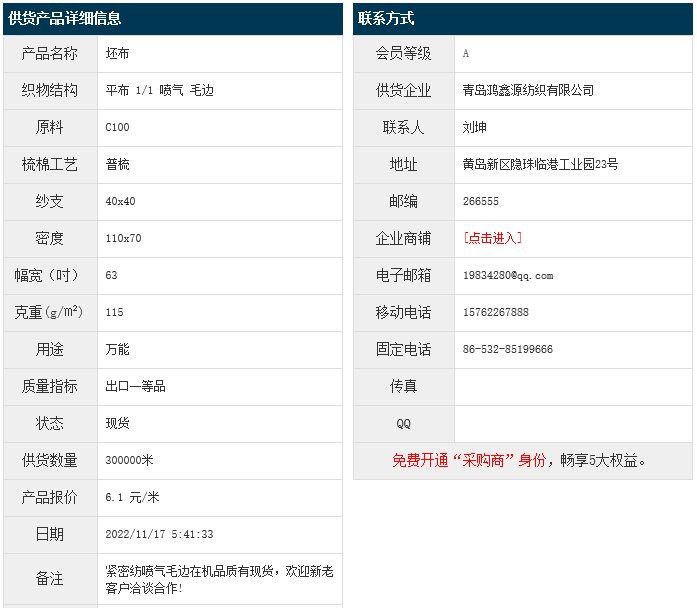Click the contact name 刘坤

[x=475, y=127]
